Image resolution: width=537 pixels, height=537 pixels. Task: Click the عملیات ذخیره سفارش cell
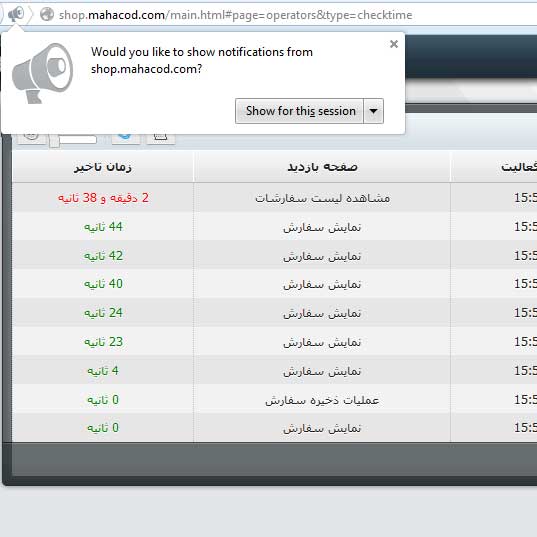[x=322, y=400]
